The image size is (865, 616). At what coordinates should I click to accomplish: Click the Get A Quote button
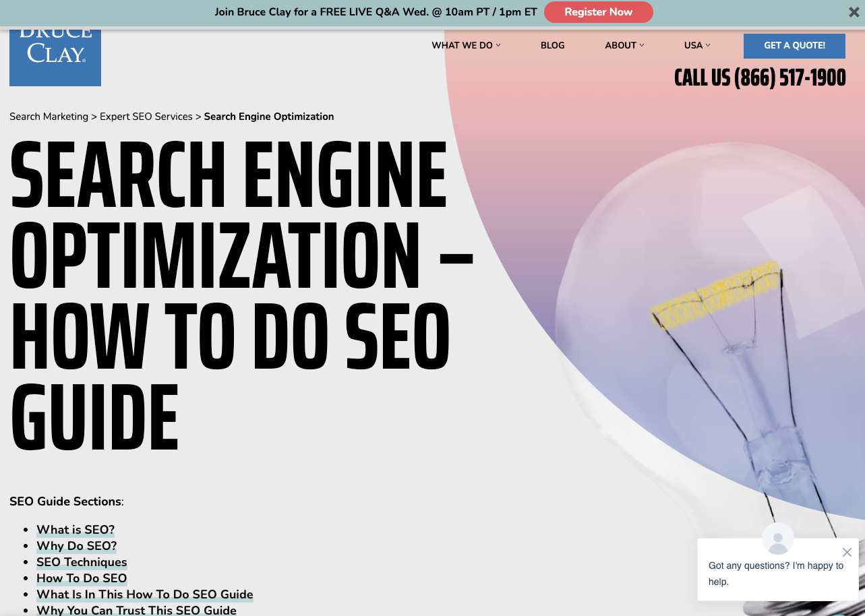[794, 46]
